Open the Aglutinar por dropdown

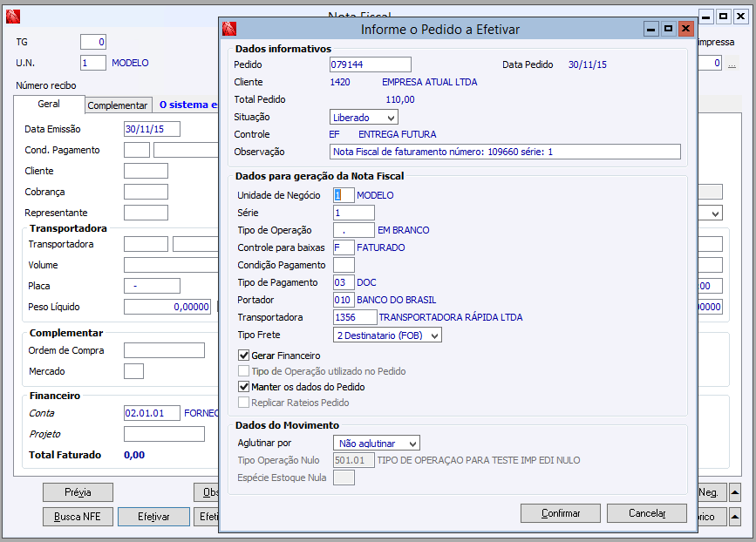click(377, 443)
